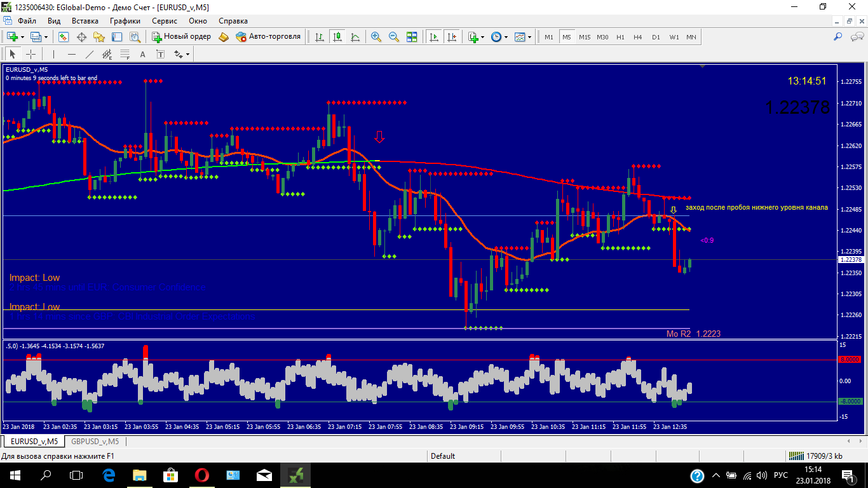Image resolution: width=868 pixels, height=488 pixels.
Task: Open Opera browser from the taskbar
Action: tap(202, 475)
